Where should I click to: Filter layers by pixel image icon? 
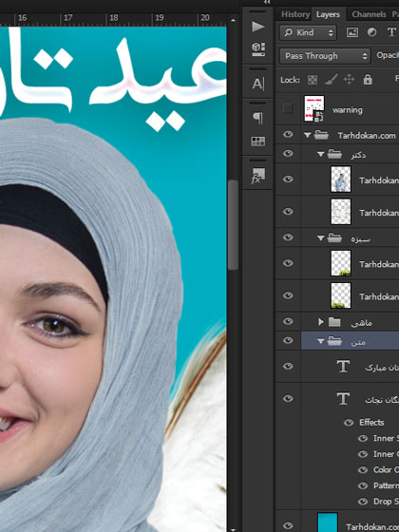coord(352,32)
